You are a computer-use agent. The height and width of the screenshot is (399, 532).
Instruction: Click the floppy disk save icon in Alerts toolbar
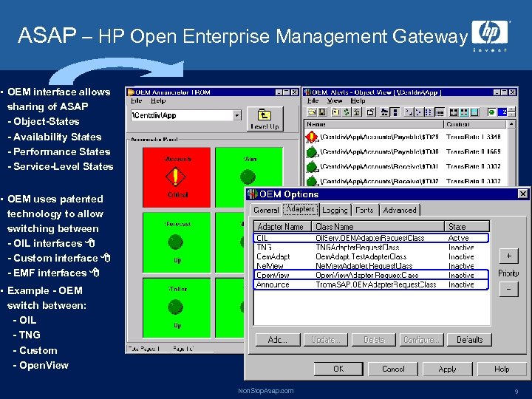tap(322, 112)
